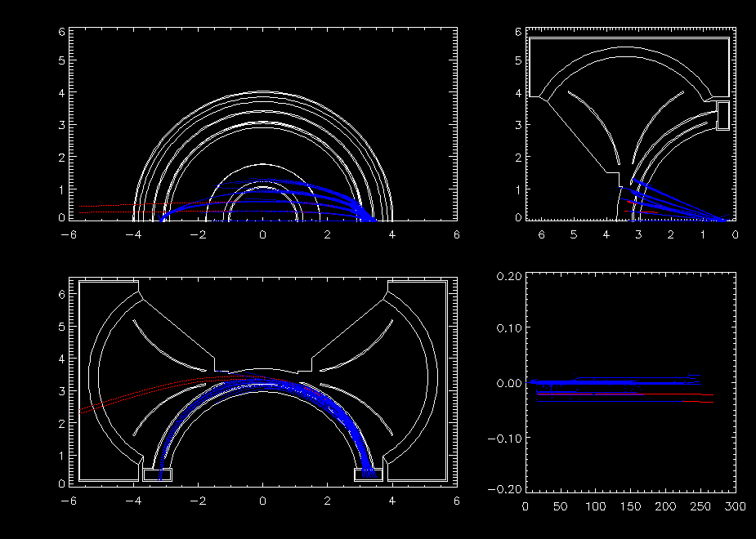Select y-axis label 5 in bottom-left plot
Image resolution: width=756 pixels, height=539 pixels.
point(61,327)
